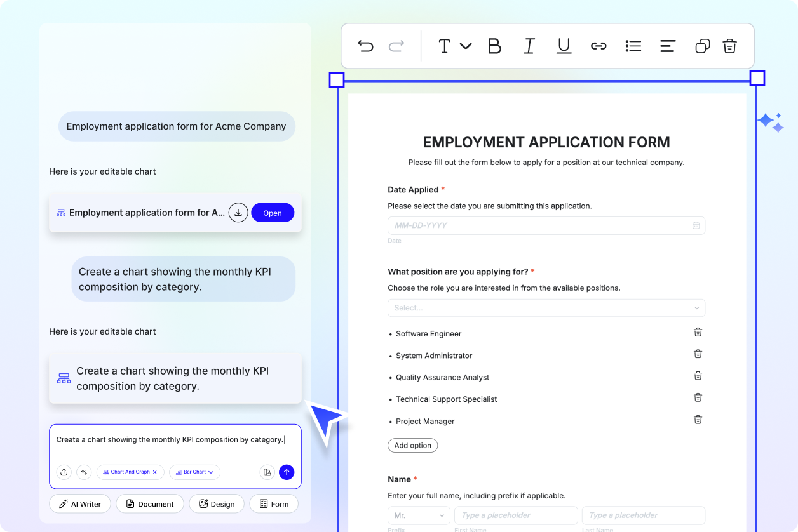
Task: Apply bulleted list formatting
Action: pos(633,46)
